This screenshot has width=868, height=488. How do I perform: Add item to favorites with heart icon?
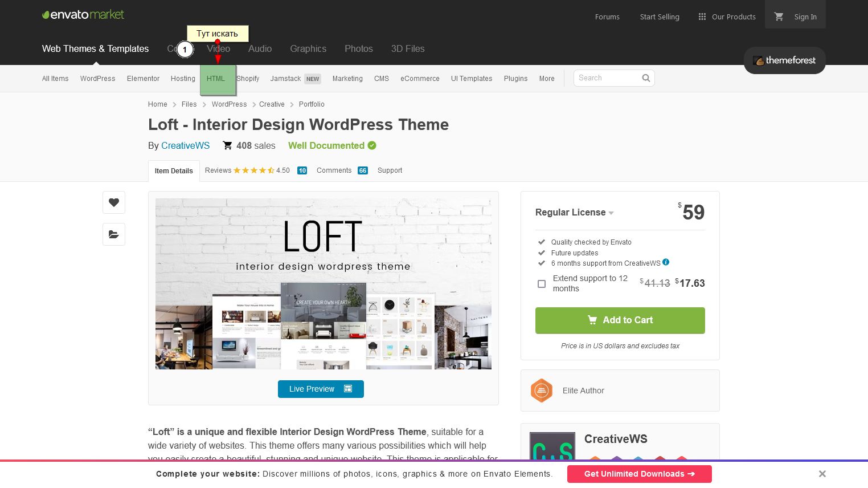[114, 202]
